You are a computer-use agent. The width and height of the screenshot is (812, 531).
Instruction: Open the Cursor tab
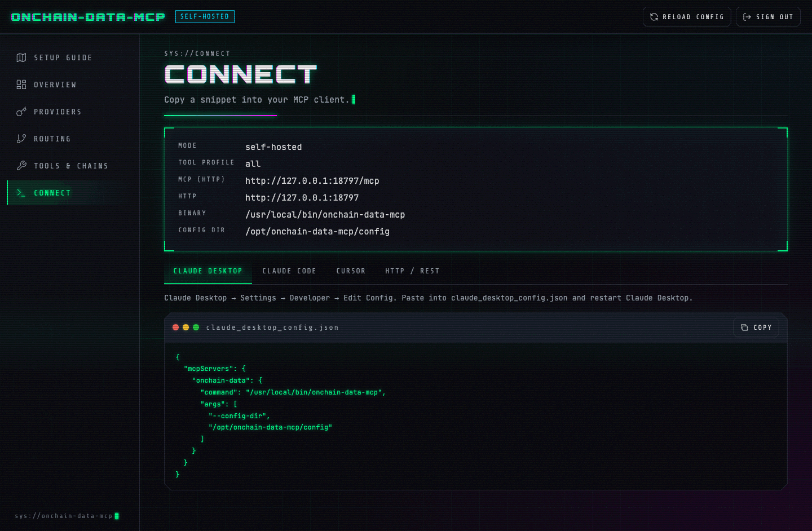351,271
